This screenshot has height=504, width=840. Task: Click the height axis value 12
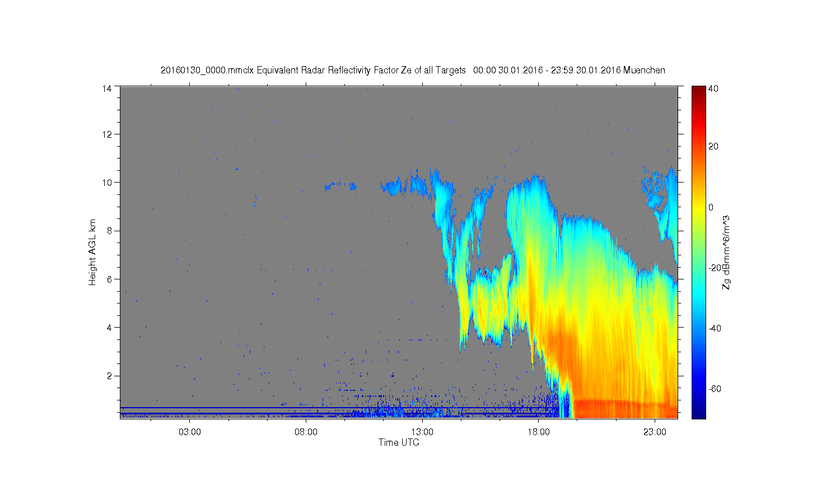pyautogui.click(x=107, y=134)
